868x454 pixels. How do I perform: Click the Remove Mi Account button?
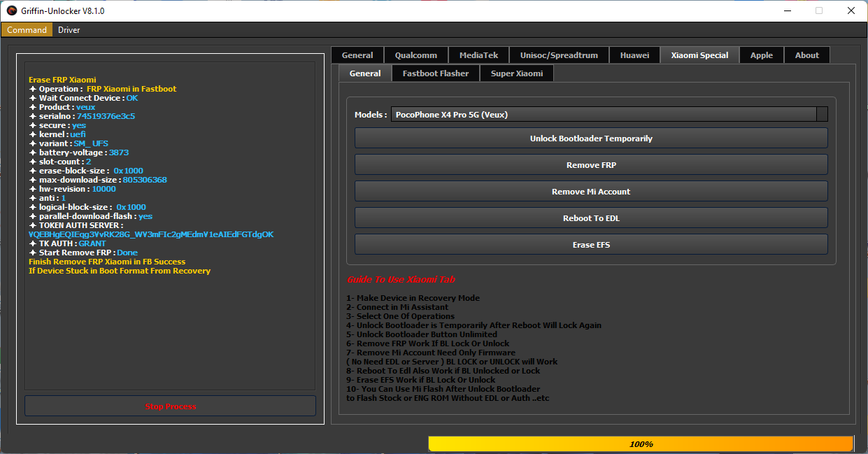click(x=591, y=191)
